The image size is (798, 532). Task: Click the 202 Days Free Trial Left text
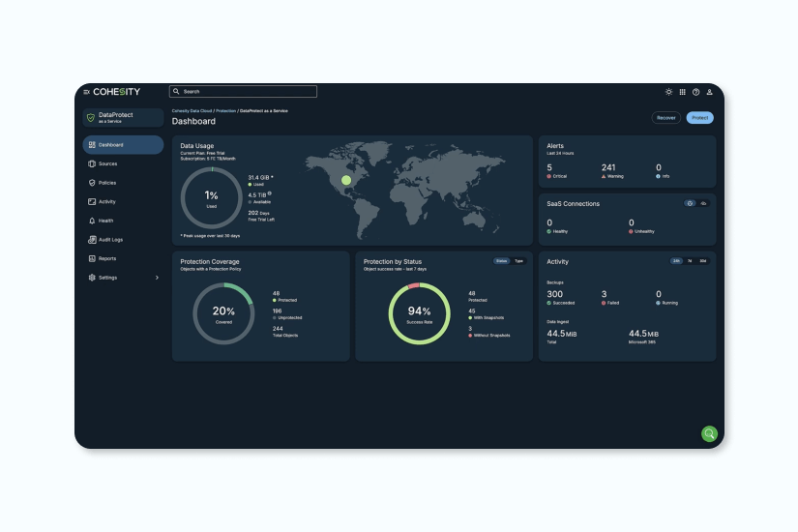tap(261, 216)
